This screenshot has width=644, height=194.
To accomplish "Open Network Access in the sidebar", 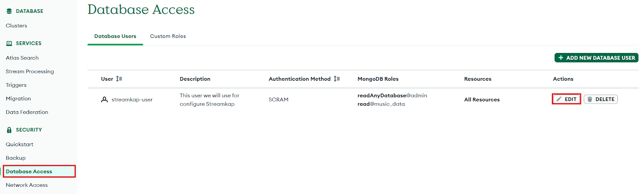I will (x=27, y=185).
